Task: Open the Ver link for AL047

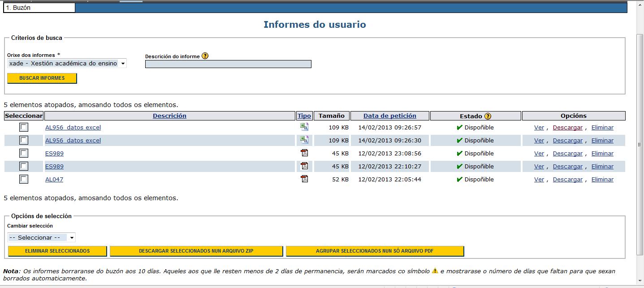Action: [539, 179]
